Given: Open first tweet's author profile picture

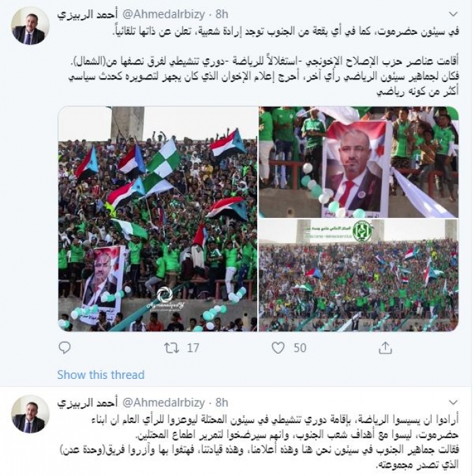Looking at the screenshot, I should [31, 26].
